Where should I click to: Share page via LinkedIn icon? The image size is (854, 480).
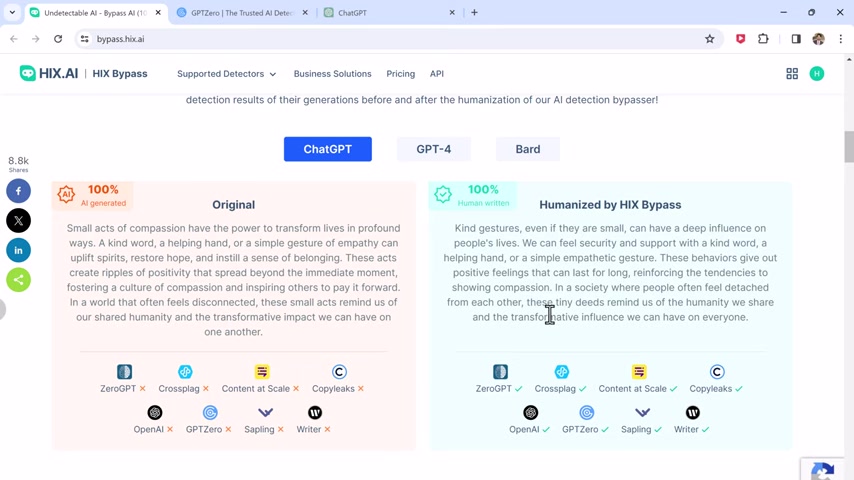pyautogui.click(x=19, y=250)
